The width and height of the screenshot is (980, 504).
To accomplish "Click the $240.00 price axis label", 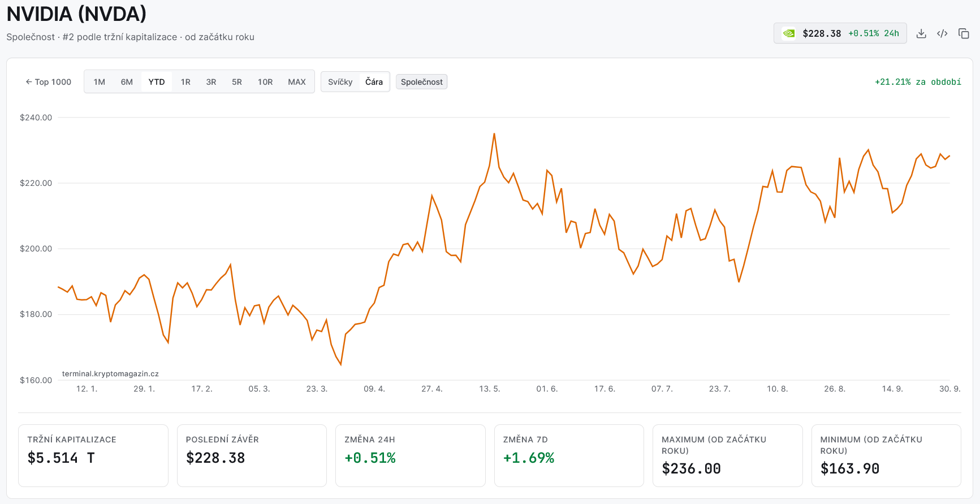I will pyautogui.click(x=36, y=118).
